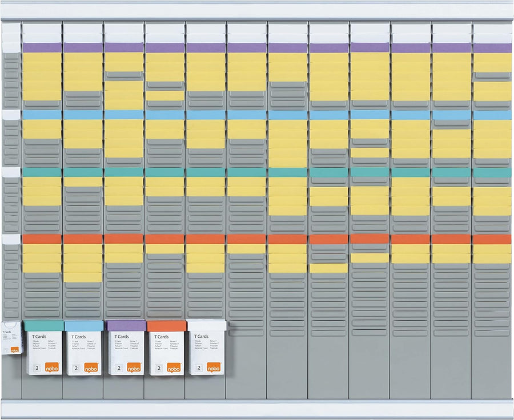This screenshot has width=514, height=420.
Task: Open the "T Cards" title on orange-topped pack
Action: coord(159,337)
